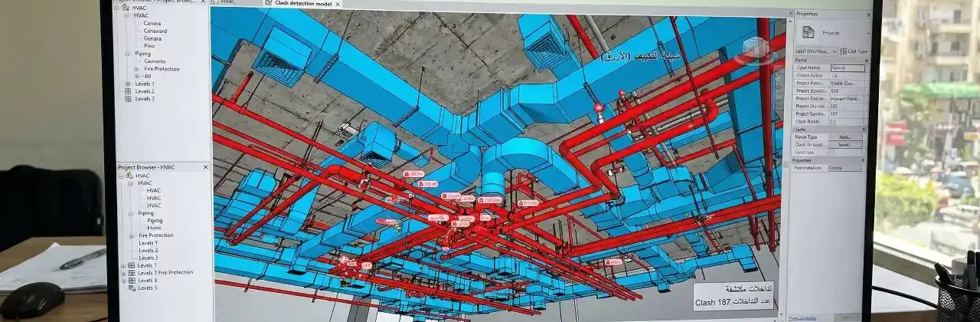Click the HVAC root icon in lower browser

pyautogui.click(x=129, y=176)
